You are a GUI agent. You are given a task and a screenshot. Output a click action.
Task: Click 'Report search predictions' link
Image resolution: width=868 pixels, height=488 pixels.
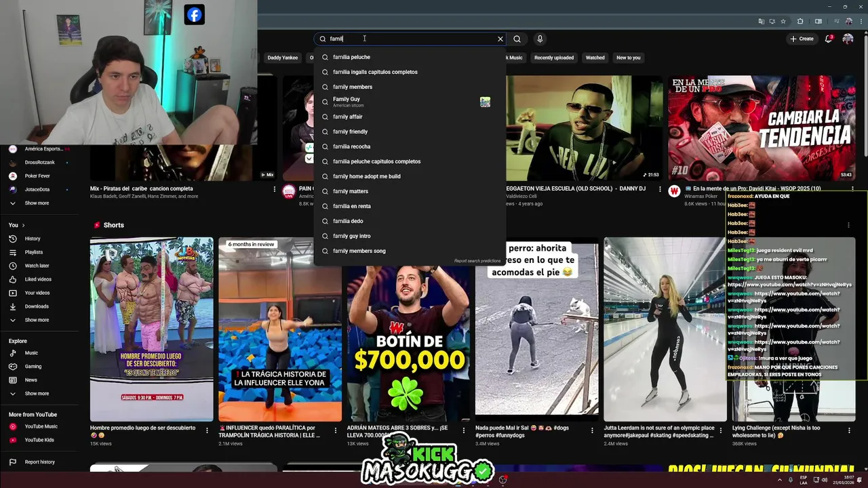coord(477,261)
